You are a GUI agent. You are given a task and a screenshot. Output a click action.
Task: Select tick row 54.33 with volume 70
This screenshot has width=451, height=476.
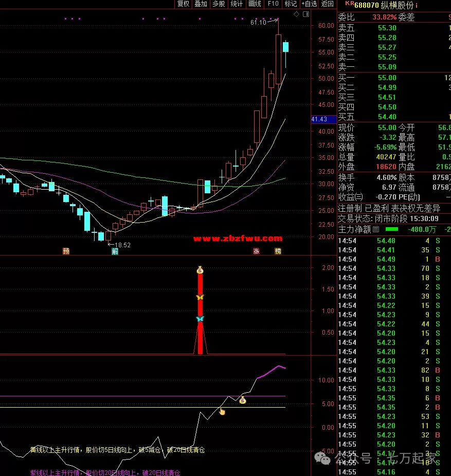tap(394, 268)
